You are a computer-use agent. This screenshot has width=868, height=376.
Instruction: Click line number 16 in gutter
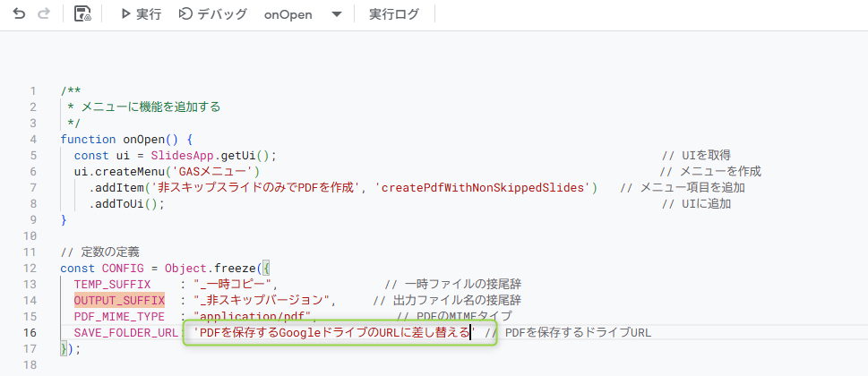click(30, 333)
